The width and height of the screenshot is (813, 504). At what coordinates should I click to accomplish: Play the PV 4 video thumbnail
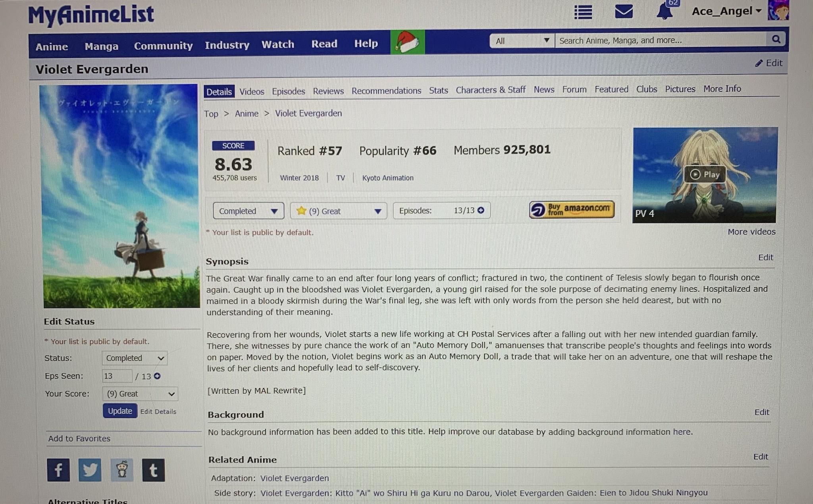705,175
